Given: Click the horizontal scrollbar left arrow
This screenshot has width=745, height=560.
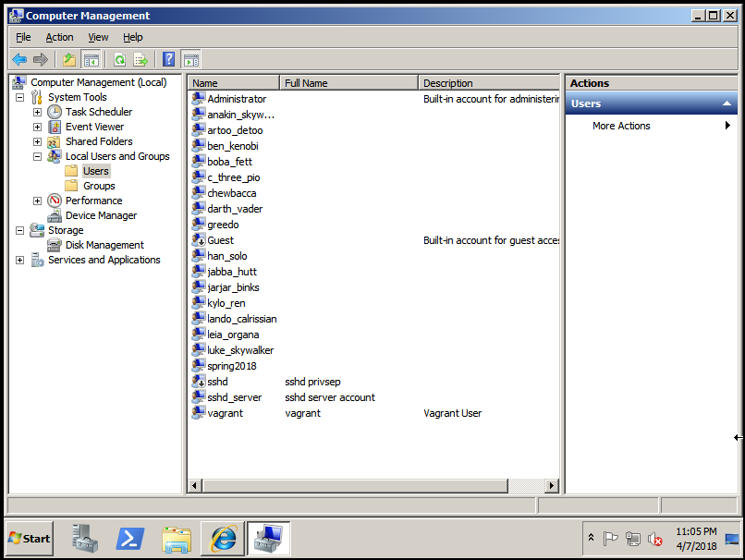Looking at the screenshot, I should (194, 486).
